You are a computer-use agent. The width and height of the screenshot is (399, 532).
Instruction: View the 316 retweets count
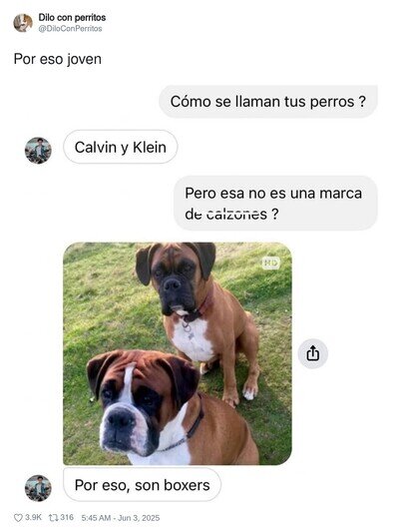[67, 517]
